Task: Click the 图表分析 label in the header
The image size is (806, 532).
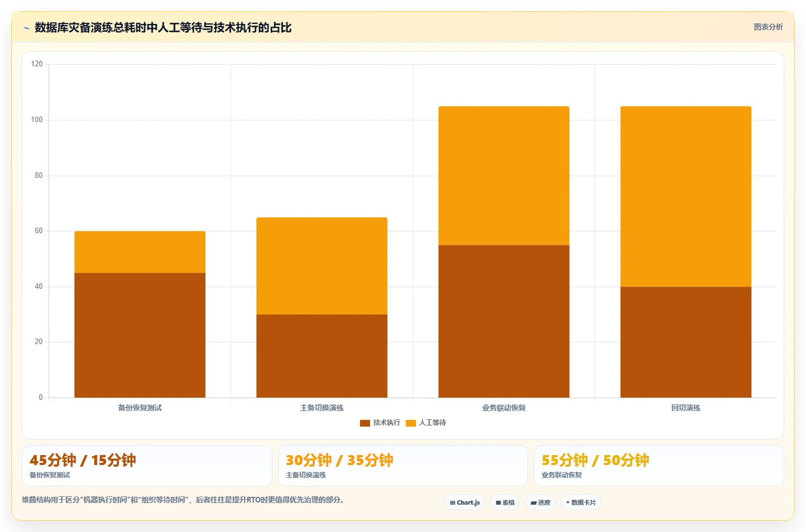Action: click(x=768, y=27)
